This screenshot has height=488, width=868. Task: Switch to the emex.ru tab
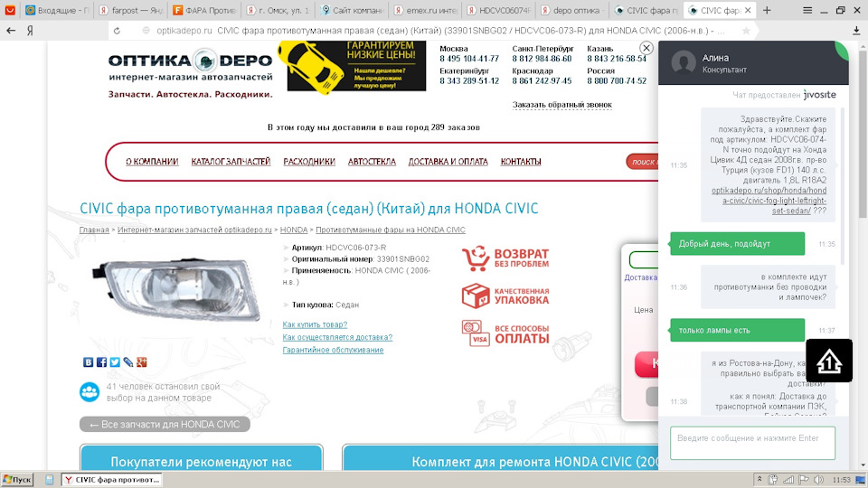[x=425, y=10]
